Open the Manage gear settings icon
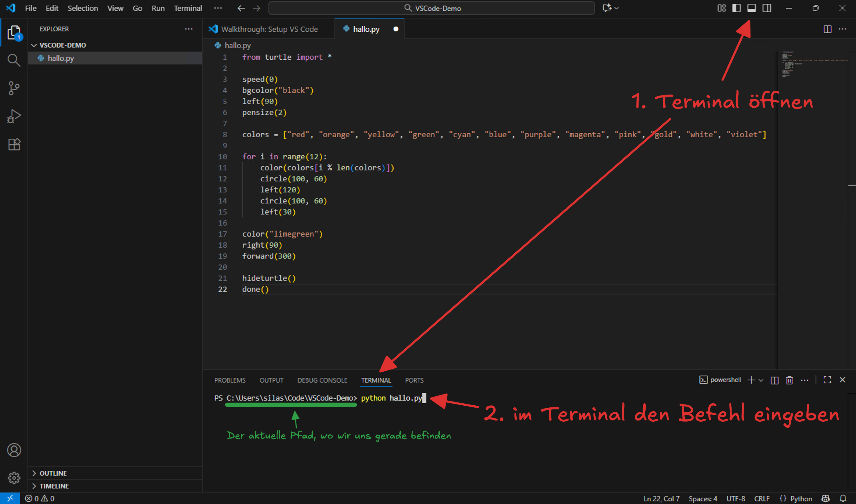856x504 pixels. click(x=14, y=478)
